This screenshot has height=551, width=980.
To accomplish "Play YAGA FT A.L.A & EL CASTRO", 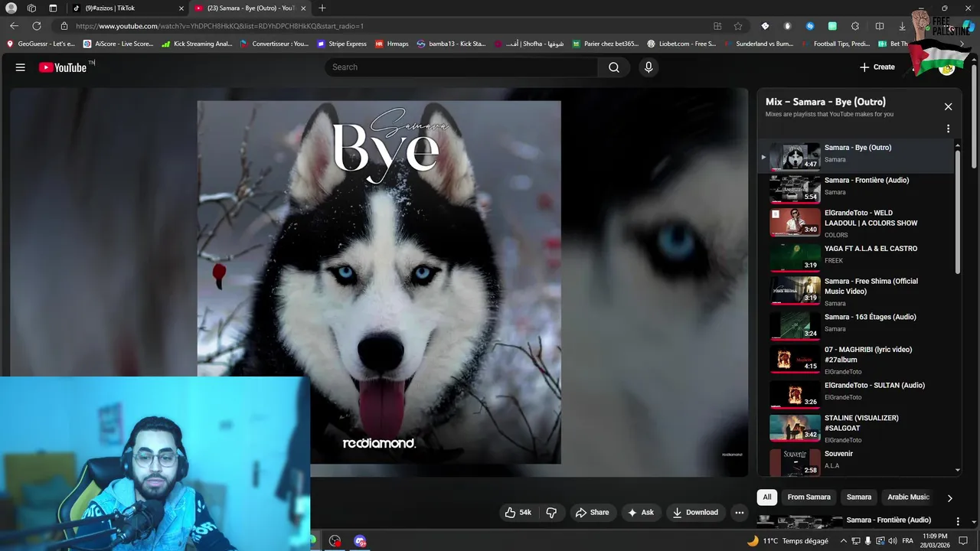I will tap(856, 256).
